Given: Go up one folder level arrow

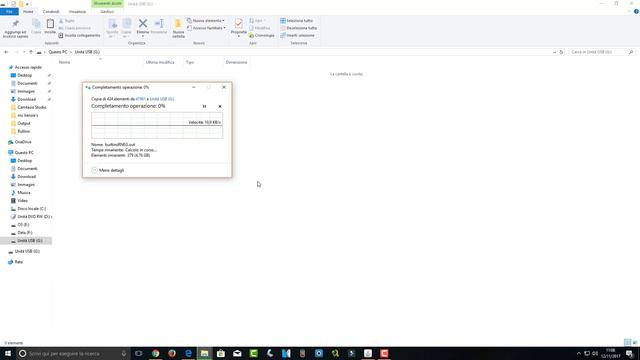Looking at the screenshot, I should 31,52.
